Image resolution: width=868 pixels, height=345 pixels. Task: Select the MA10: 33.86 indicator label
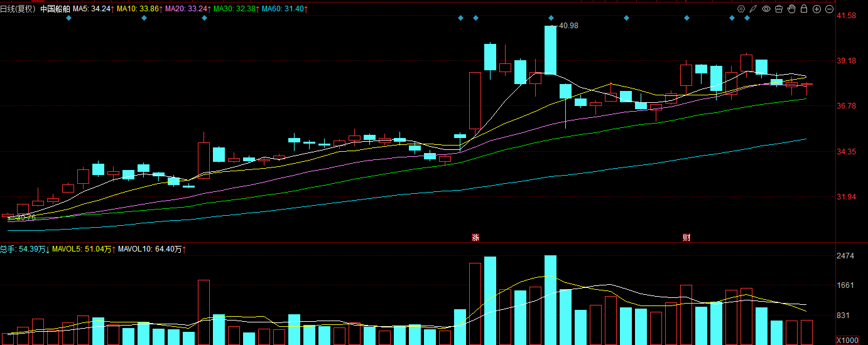pos(139,9)
